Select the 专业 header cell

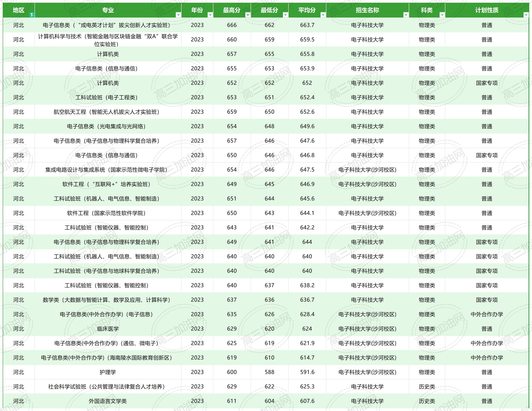(108, 10)
